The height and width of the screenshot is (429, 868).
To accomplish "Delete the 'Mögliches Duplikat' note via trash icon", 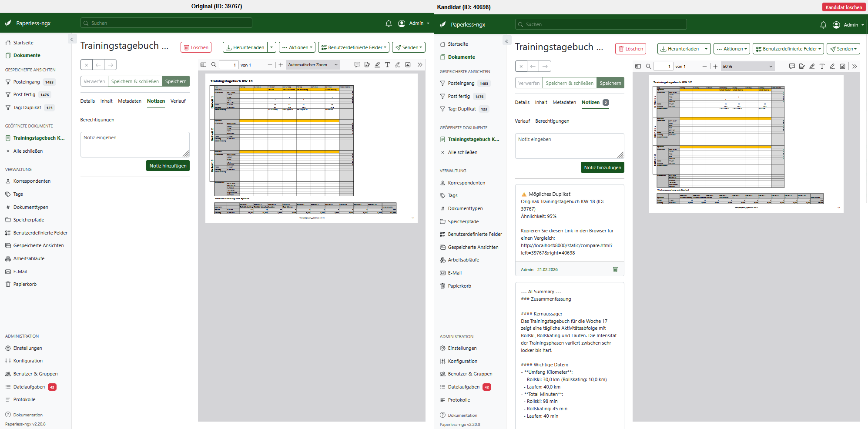I will coord(615,269).
